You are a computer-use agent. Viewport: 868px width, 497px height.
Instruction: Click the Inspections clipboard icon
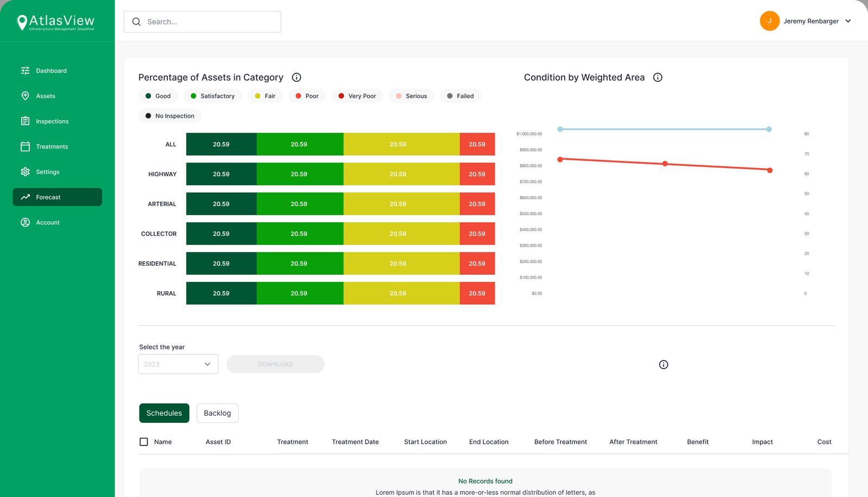[x=25, y=121]
